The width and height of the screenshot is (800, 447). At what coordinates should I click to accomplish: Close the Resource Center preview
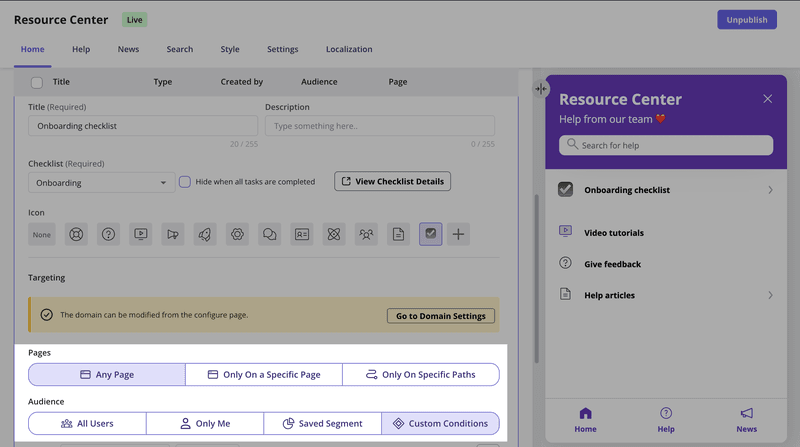tap(767, 99)
